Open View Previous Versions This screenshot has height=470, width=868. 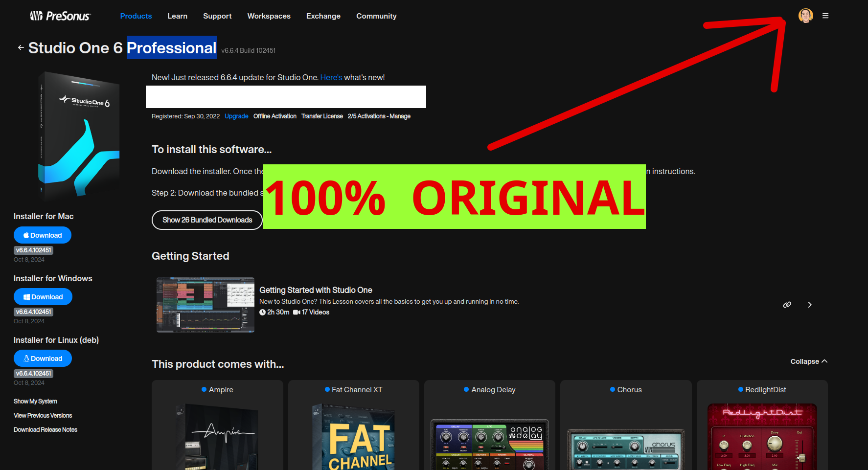point(43,416)
